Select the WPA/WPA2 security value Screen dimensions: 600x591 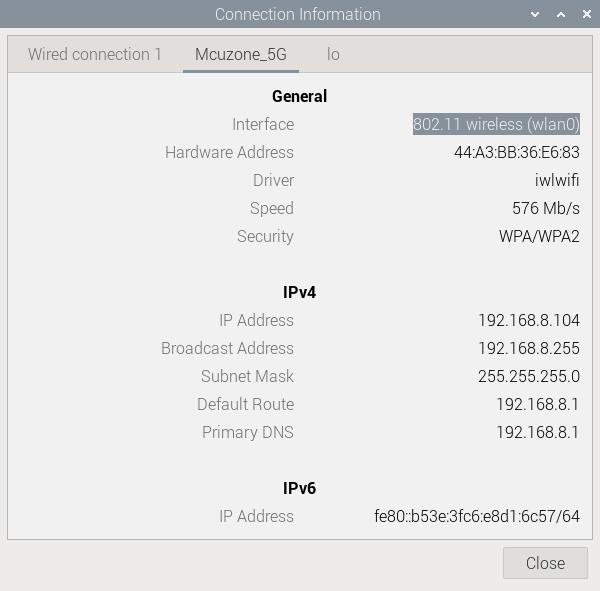tap(539, 237)
